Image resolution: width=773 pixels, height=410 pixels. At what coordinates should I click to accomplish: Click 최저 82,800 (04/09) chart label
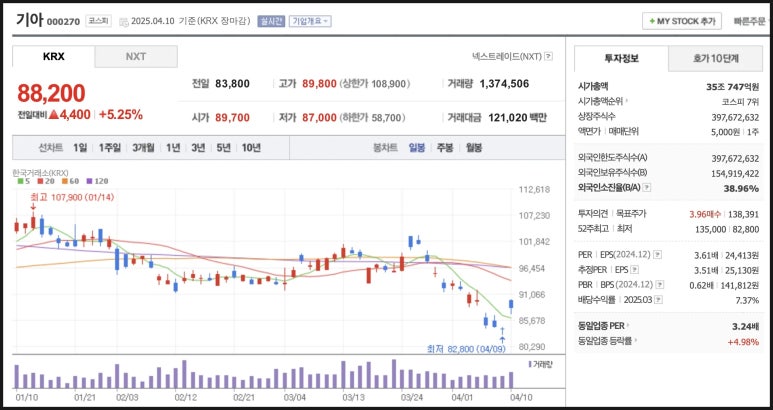[466, 349]
